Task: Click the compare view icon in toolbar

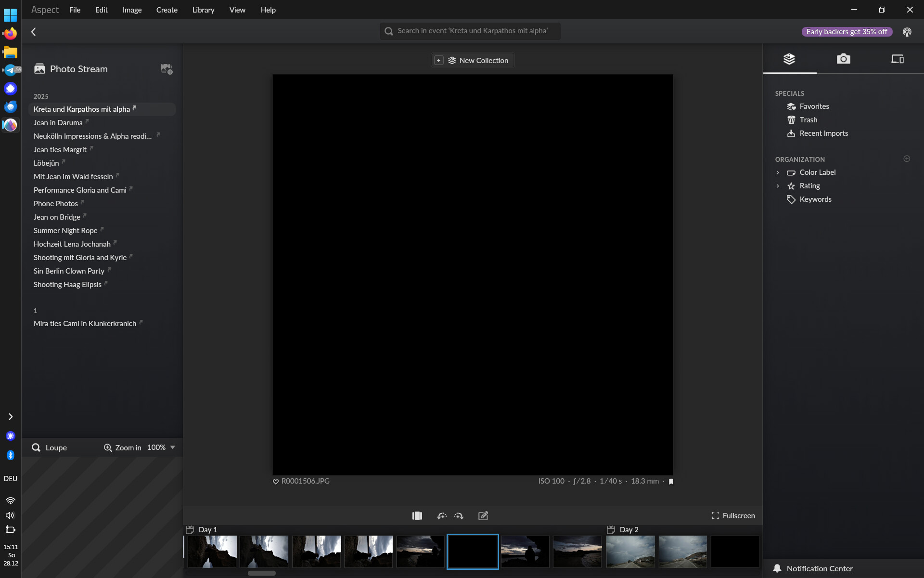Action: (x=417, y=516)
